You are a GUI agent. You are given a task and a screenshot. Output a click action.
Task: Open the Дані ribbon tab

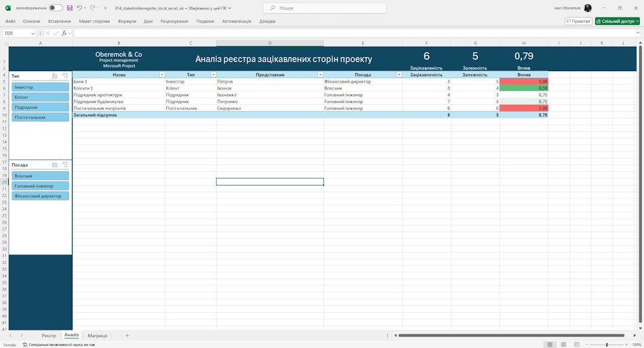click(x=148, y=22)
